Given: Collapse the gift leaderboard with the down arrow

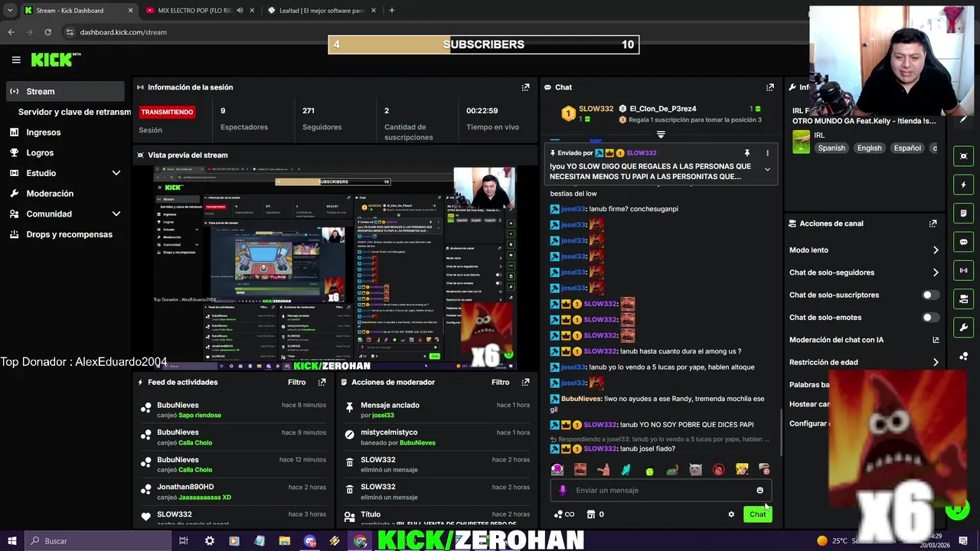Looking at the screenshot, I should click(661, 134).
